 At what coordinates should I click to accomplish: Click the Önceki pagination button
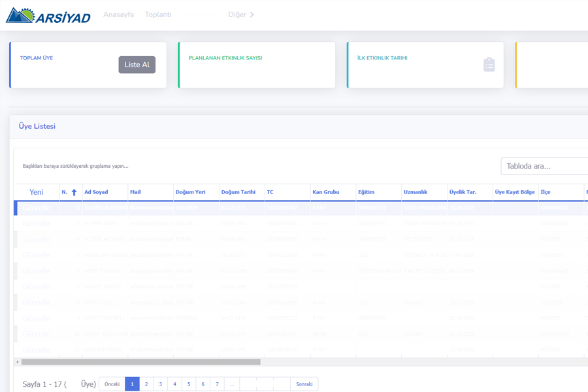pyautogui.click(x=112, y=384)
